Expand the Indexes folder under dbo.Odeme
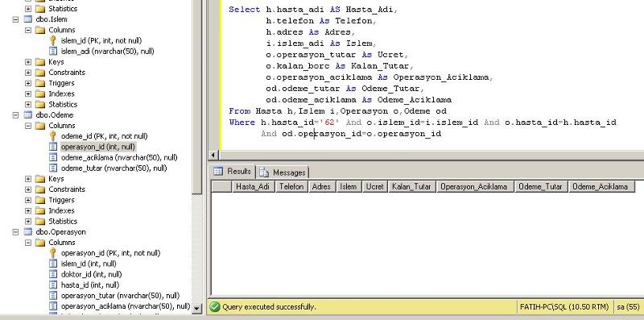This screenshot has width=644, height=320. pos(28,210)
